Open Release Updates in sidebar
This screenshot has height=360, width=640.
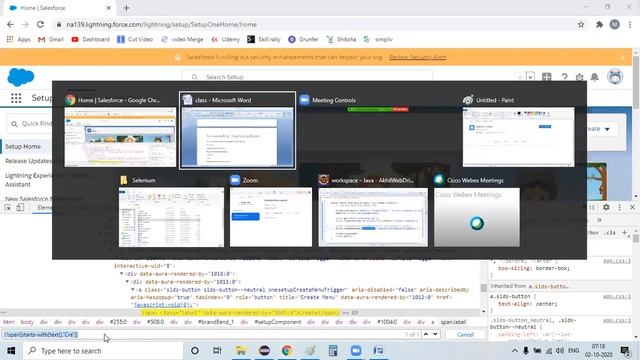pos(28,161)
